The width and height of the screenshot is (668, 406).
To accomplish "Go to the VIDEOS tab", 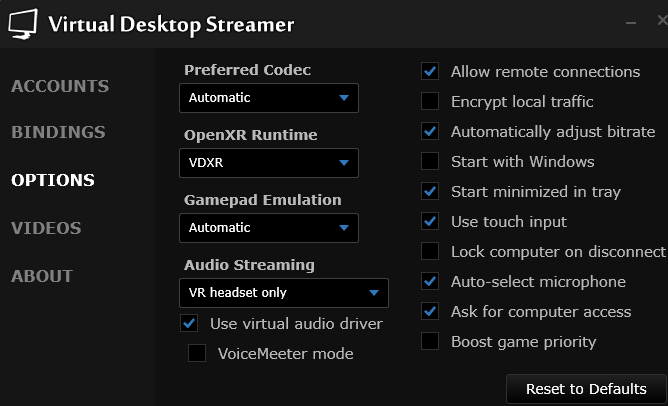I will tap(46, 228).
